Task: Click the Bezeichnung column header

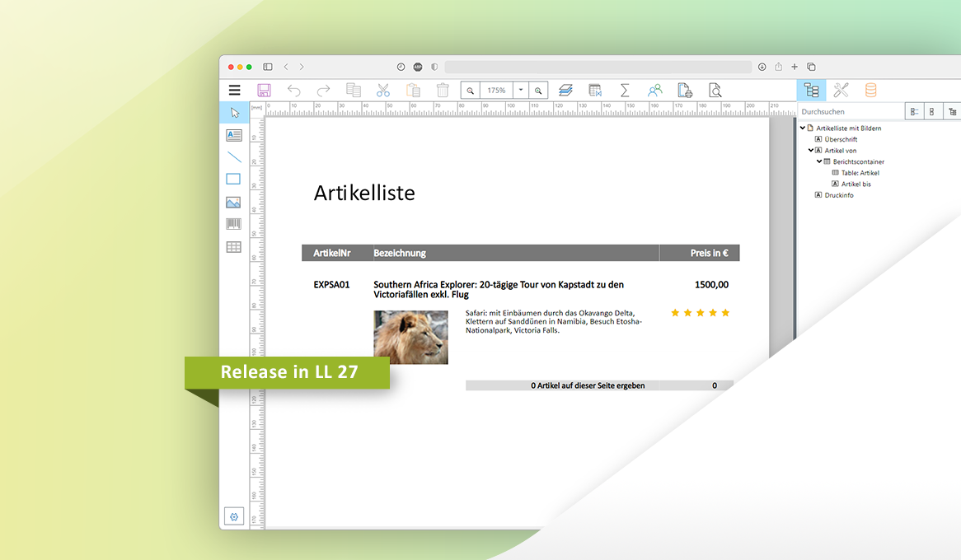Action: (x=400, y=253)
